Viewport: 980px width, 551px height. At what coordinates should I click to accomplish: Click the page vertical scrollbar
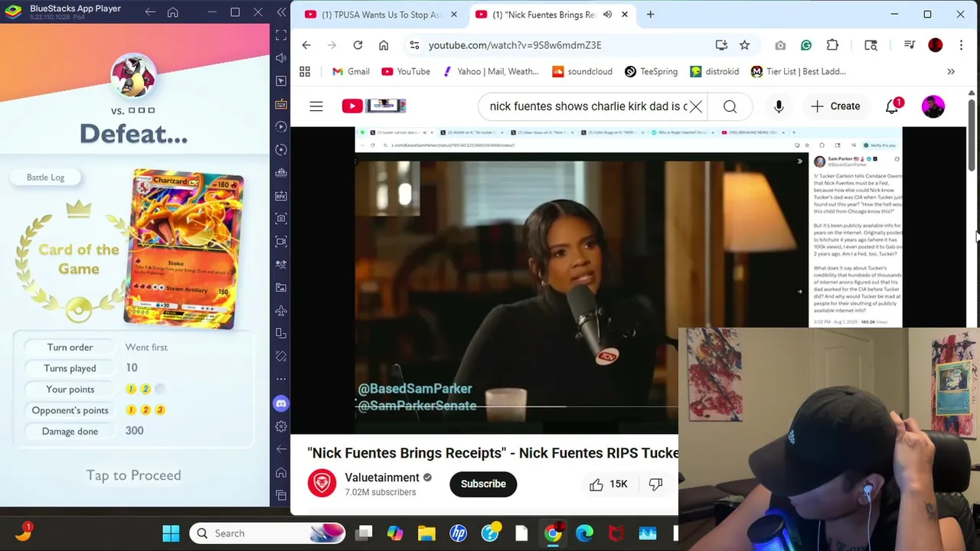tap(972, 134)
